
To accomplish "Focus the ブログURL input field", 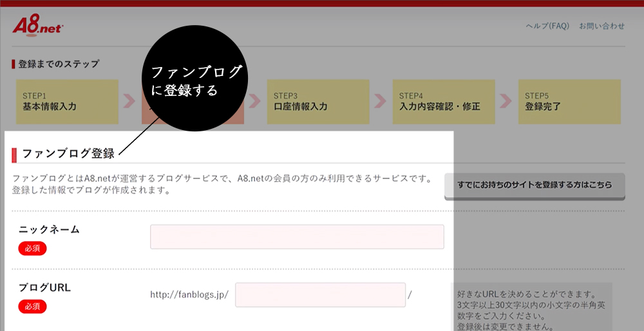I will pos(320,294).
